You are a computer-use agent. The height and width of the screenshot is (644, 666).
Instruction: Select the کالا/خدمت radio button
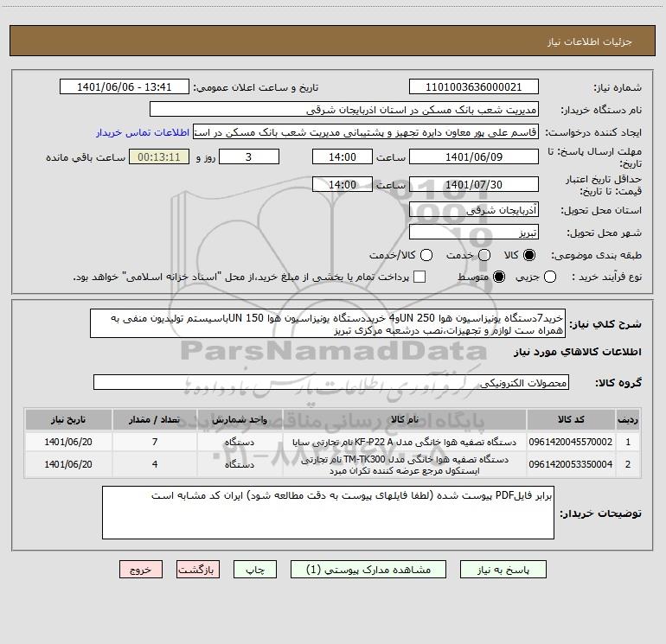pyautogui.click(x=426, y=255)
